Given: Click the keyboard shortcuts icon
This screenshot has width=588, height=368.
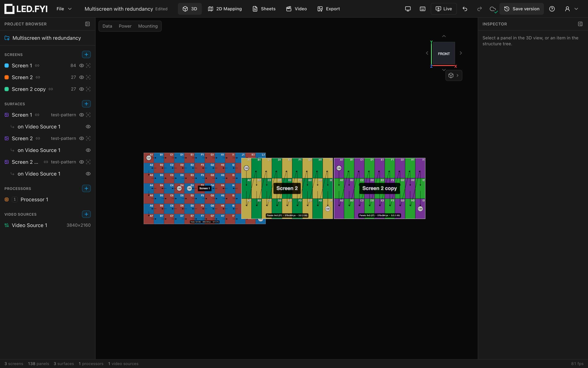Looking at the screenshot, I should 423,9.
